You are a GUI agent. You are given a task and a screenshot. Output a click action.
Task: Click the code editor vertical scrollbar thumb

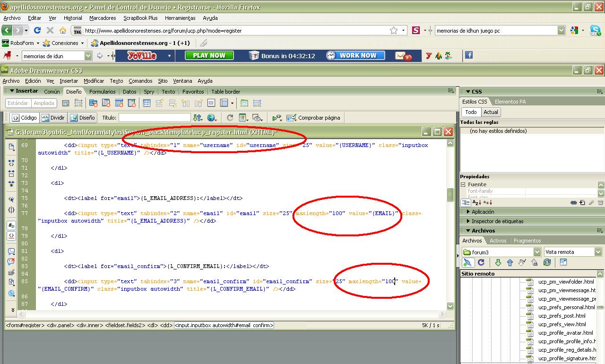click(x=450, y=194)
